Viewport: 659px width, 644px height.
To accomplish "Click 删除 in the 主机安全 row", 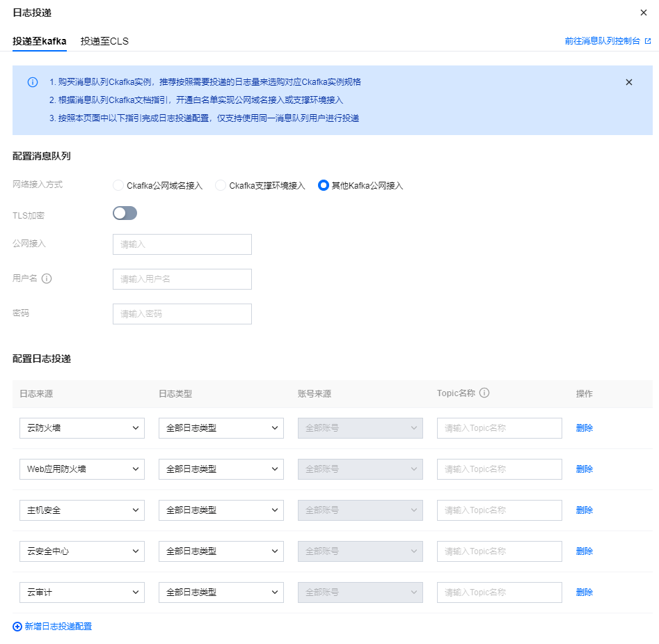I will 584,510.
